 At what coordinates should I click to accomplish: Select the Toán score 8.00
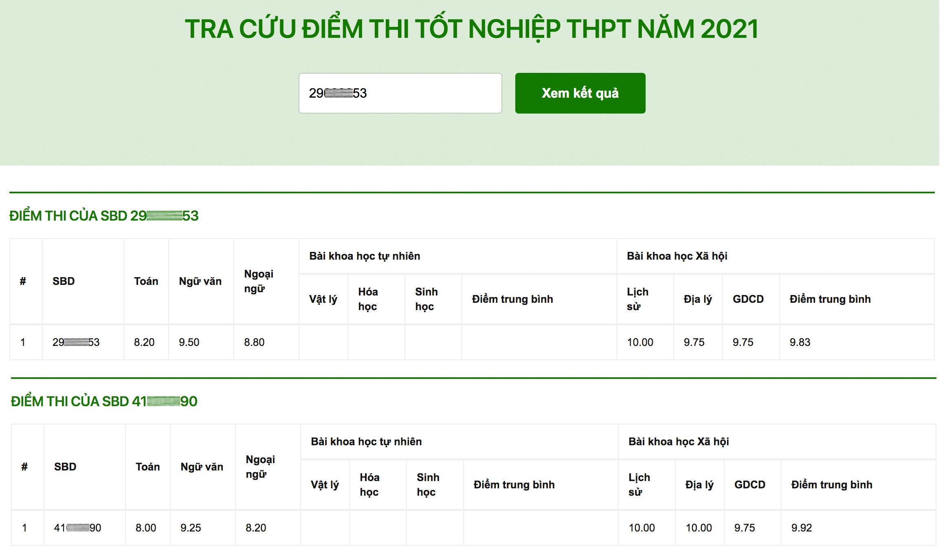[146, 528]
